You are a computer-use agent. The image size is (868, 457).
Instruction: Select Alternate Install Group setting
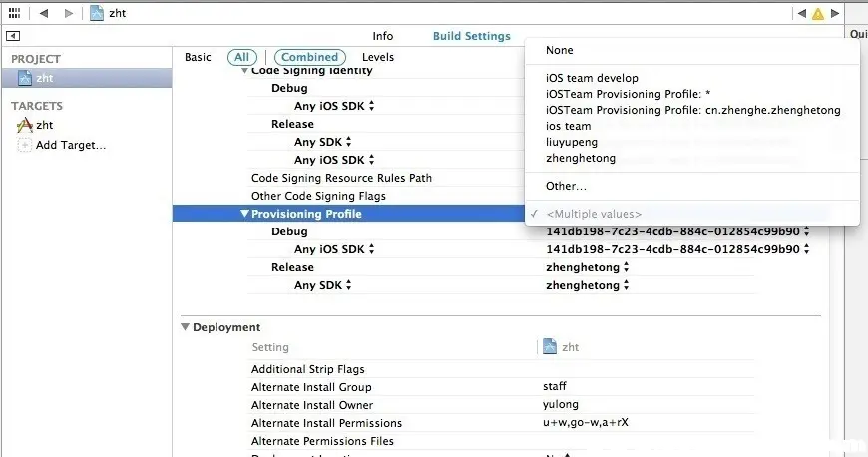coord(311,387)
